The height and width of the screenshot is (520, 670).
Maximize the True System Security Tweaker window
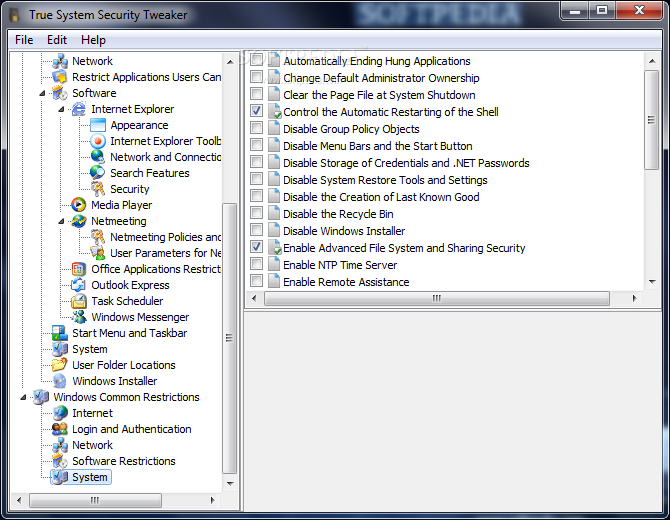[x=602, y=10]
